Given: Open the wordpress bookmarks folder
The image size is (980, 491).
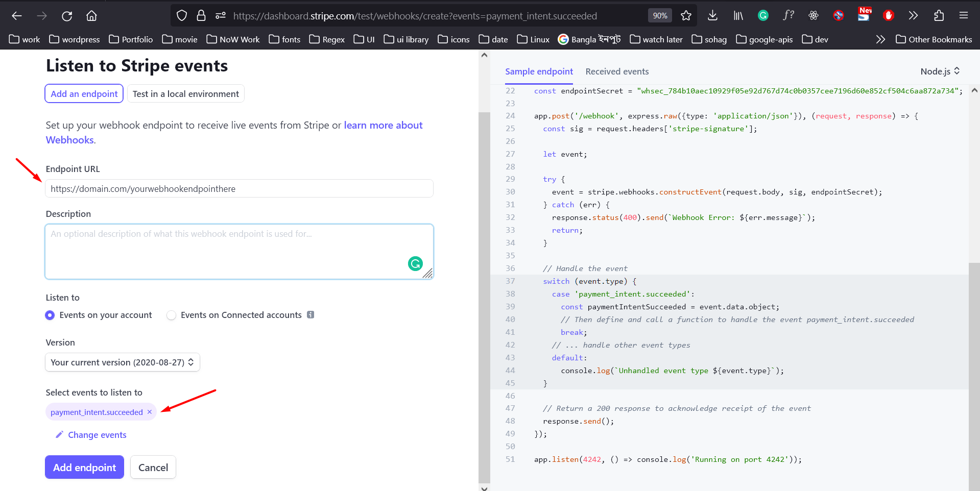Looking at the screenshot, I should pyautogui.click(x=75, y=39).
